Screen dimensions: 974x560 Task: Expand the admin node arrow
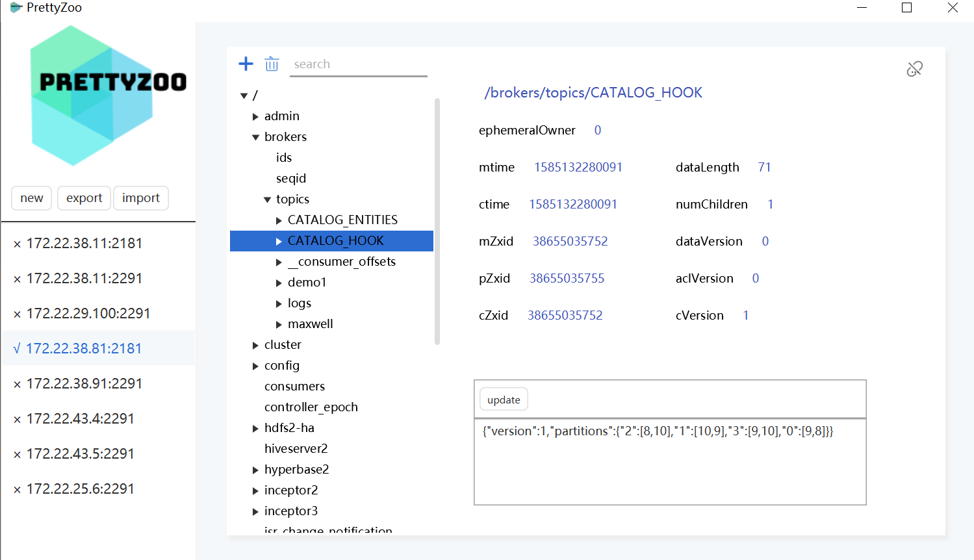click(x=255, y=117)
